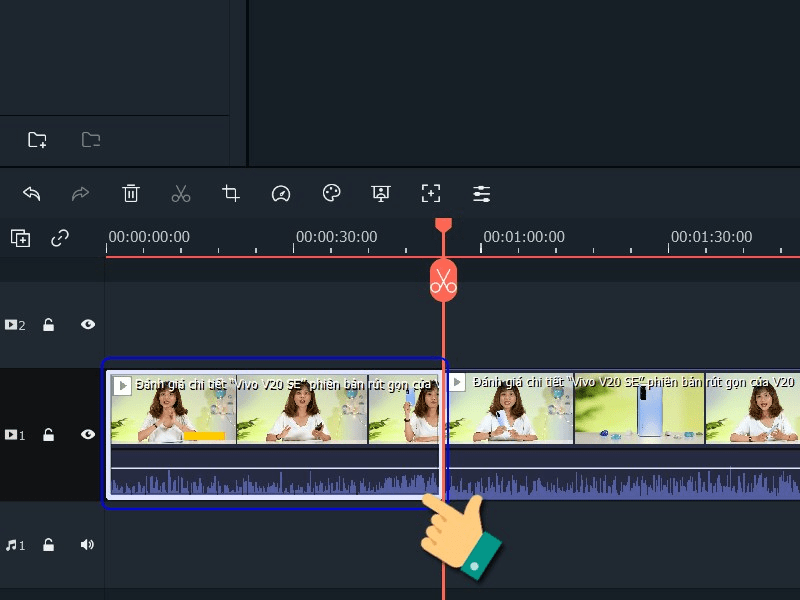Click the Redo arrow icon
The image size is (800, 600).
[x=80, y=193]
